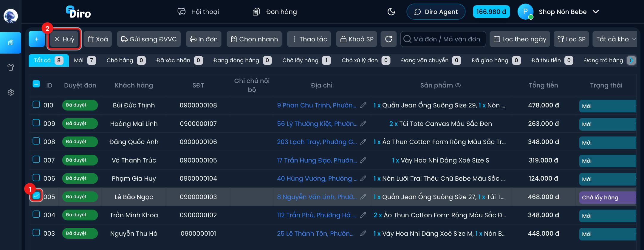Click the refresh orders icon
This screenshot has width=644, height=250.
click(x=388, y=39)
